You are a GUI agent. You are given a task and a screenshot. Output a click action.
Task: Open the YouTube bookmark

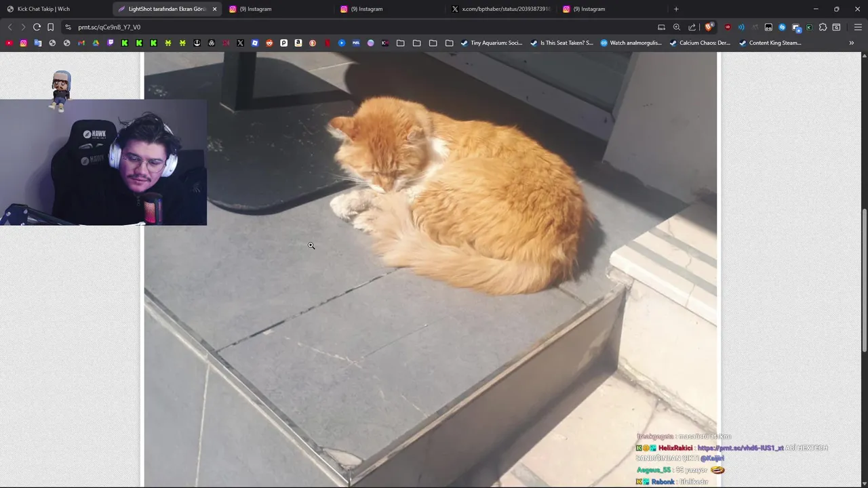click(x=9, y=43)
